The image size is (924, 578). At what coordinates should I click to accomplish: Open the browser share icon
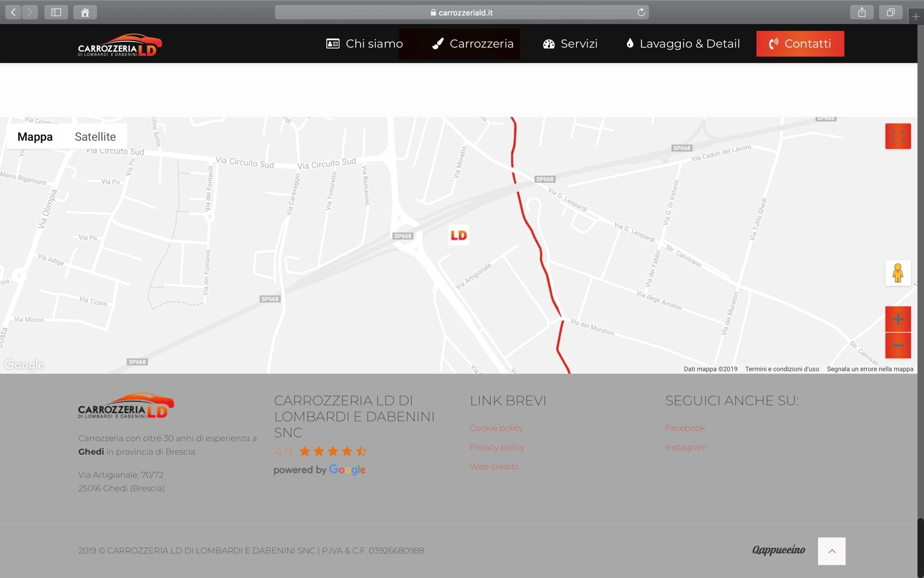(861, 12)
